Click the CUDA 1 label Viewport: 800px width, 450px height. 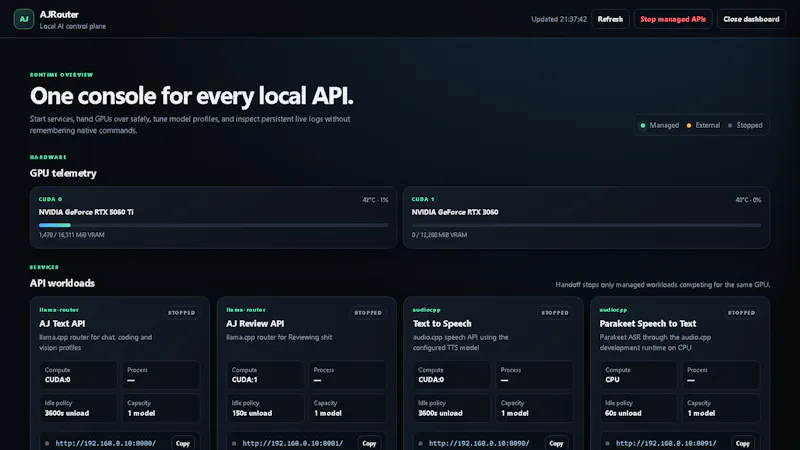pyautogui.click(x=423, y=199)
